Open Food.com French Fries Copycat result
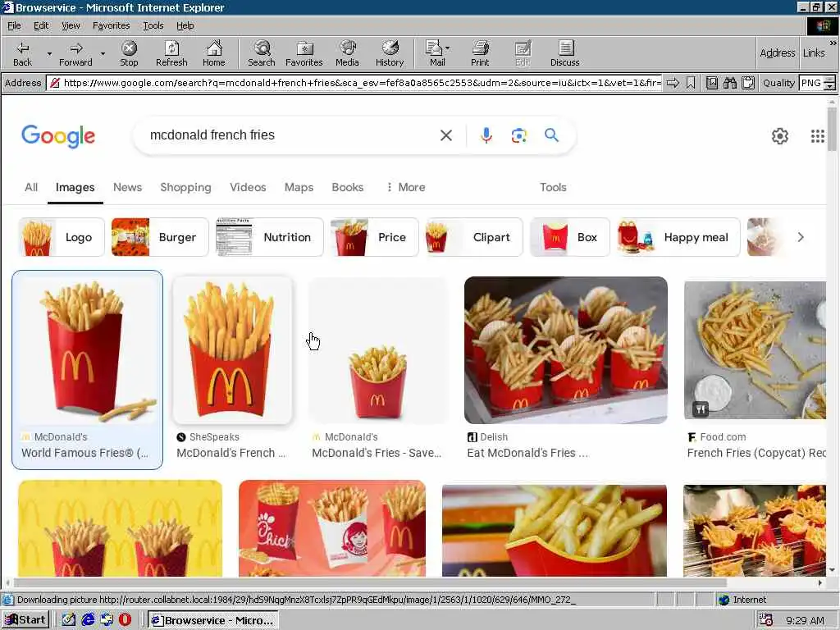This screenshot has height=630, width=840. pyautogui.click(x=756, y=370)
